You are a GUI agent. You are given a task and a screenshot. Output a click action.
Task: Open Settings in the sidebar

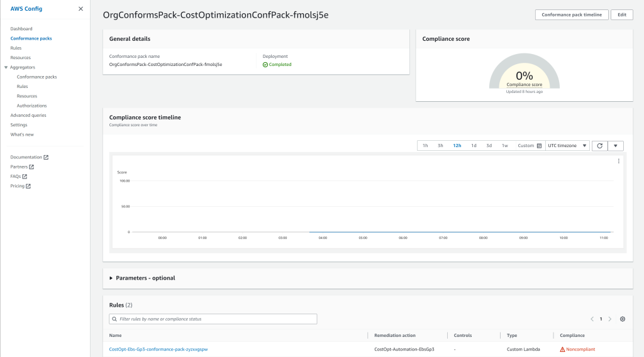coord(19,124)
